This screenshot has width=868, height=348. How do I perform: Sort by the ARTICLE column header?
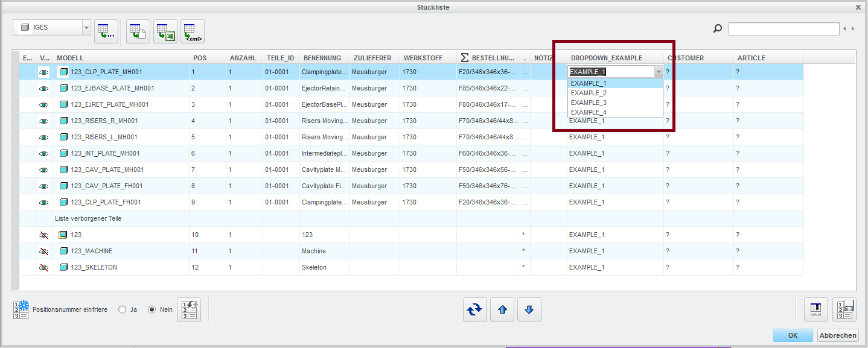(768, 58)
